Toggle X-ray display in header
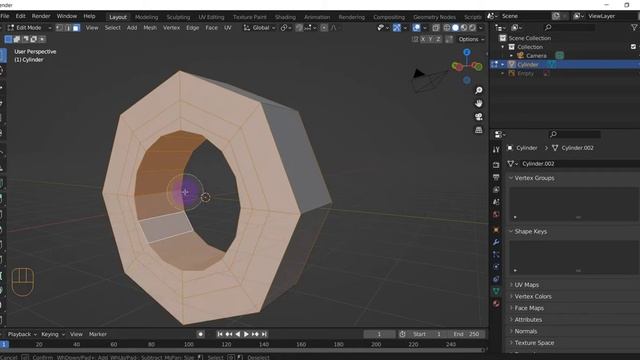The height and width of the screenshot is (360, 640). coord(436,28)
